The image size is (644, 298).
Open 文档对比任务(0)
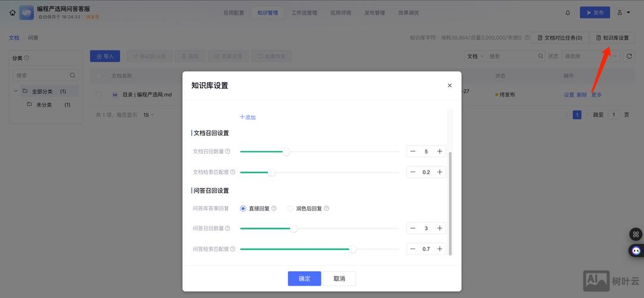click(559, 38)
